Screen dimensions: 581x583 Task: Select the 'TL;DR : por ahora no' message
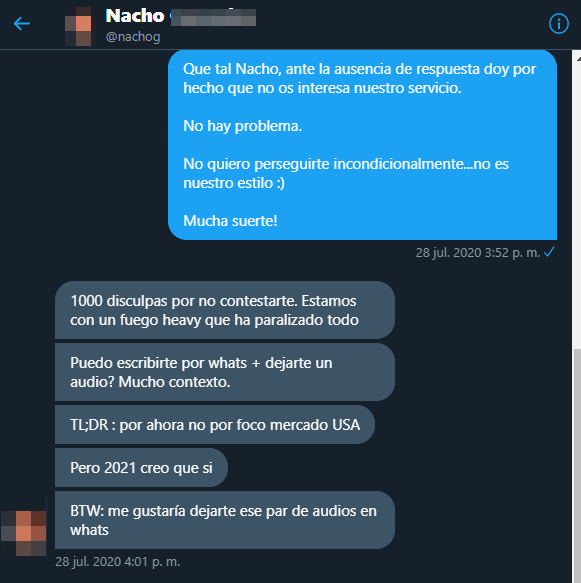click(x=215, y=425)
